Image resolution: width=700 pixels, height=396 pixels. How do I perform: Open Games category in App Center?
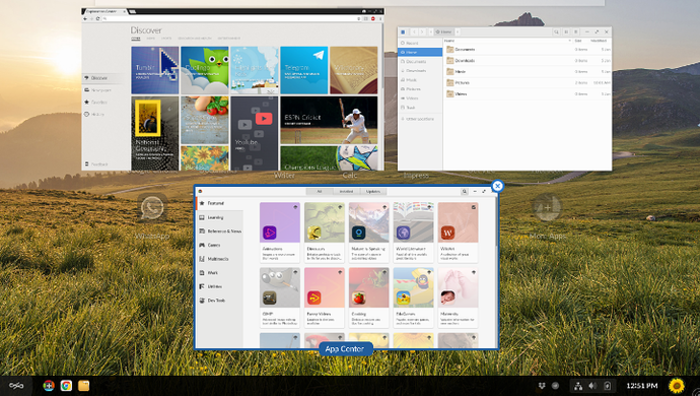click(219, 245)
